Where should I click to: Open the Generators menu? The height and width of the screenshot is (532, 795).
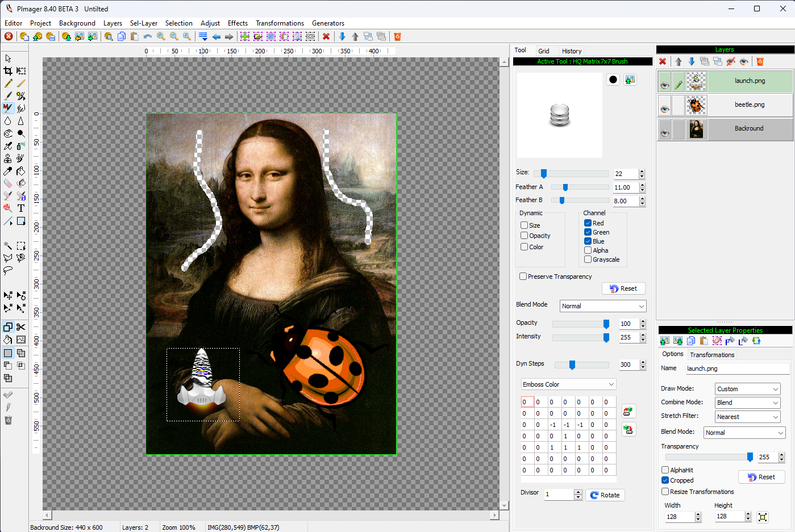click(x=328, y=23)
